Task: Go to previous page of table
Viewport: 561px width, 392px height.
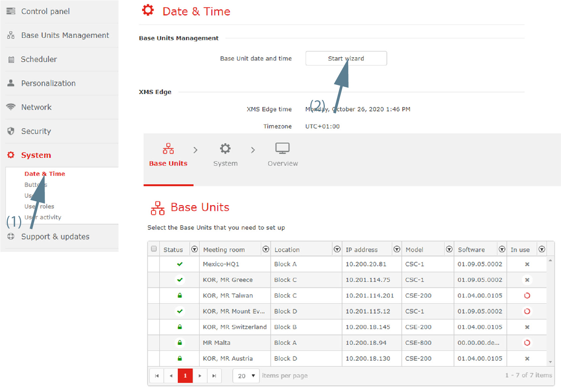Action: (171, 376)
